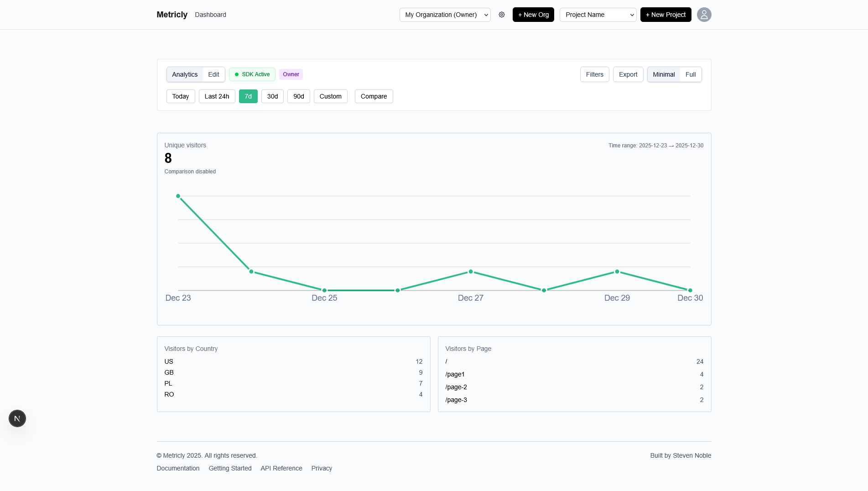
Task: Export the analytics data
Action: pyautogui.click(x=628, y=74)
